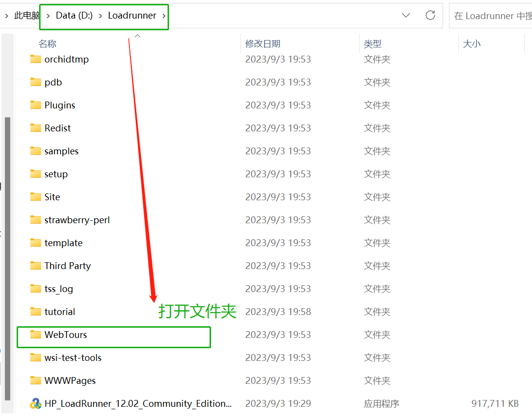Click modified date in the WWWPages row

[x=278, y=380]
